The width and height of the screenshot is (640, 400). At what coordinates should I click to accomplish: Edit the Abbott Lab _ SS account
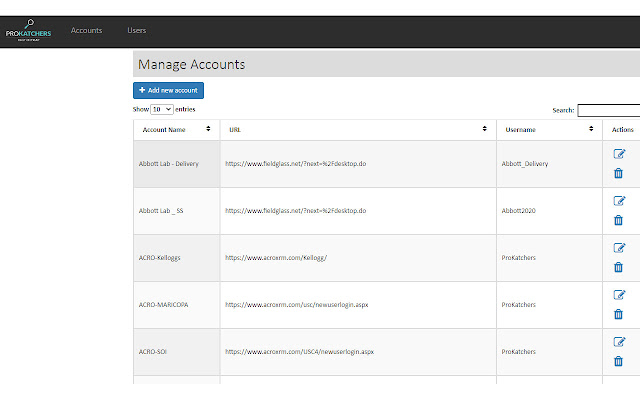[x=619, y=201]
